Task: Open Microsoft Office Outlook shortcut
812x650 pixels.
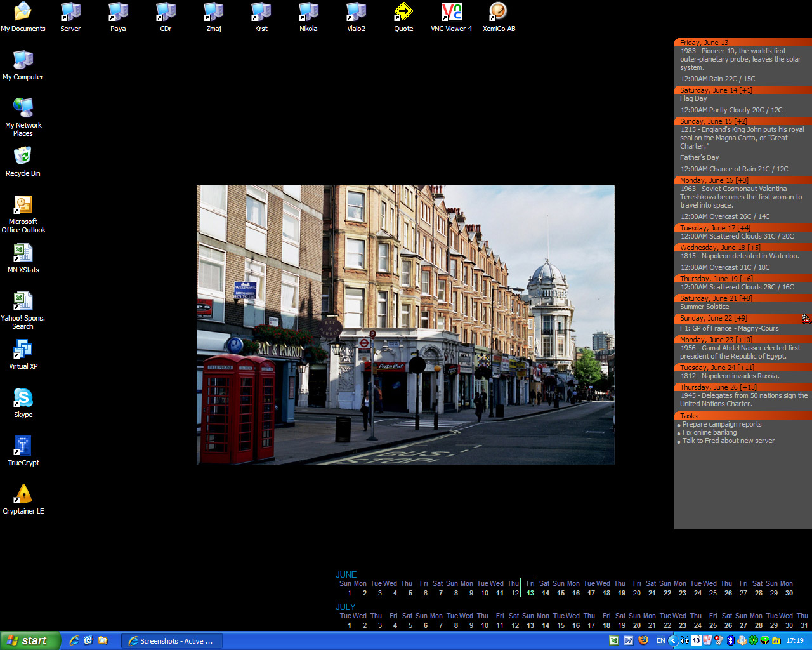Action: click(x=23, y=205)
